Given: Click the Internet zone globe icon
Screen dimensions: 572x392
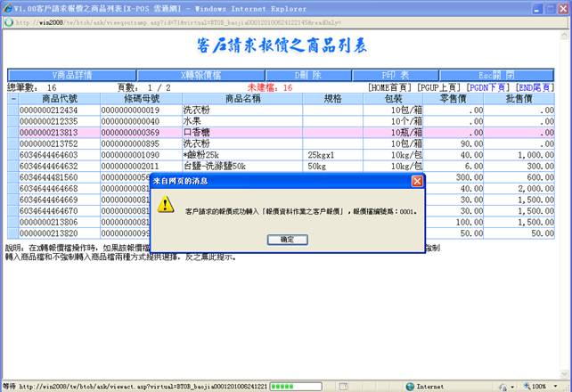Looking at the screenshot, I should [411, 386].
